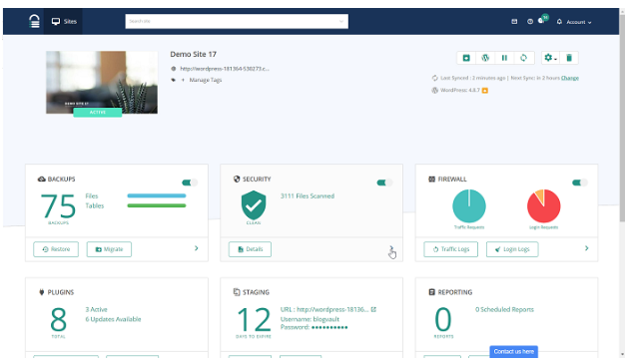
Task: Click the teal Traffic Requests pie chart
Action: coord(469,205)
